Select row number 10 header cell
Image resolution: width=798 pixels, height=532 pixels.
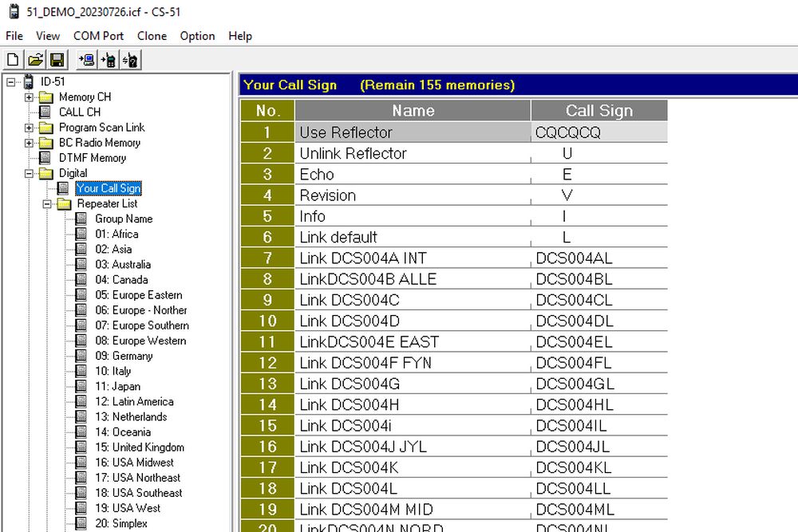pos(267,321)
